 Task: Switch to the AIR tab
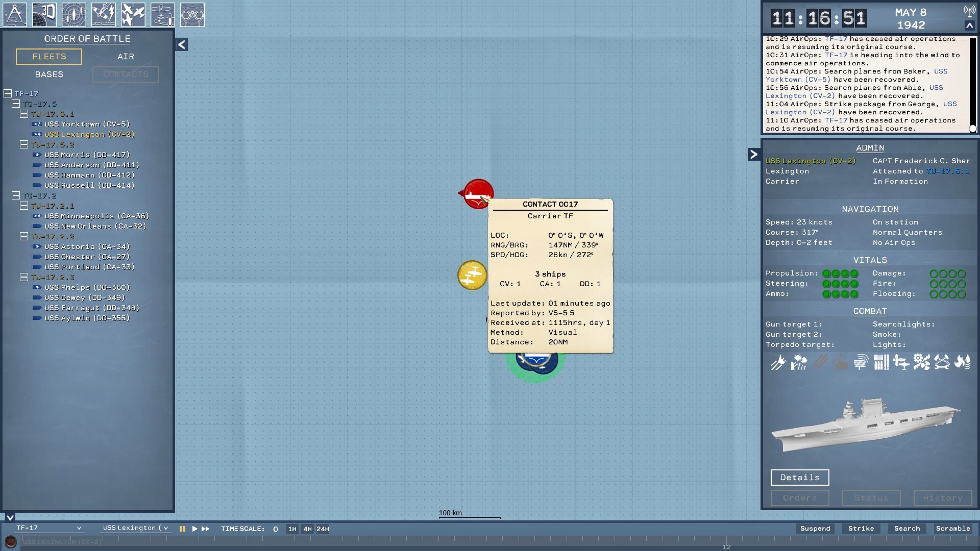pos(126,57)
